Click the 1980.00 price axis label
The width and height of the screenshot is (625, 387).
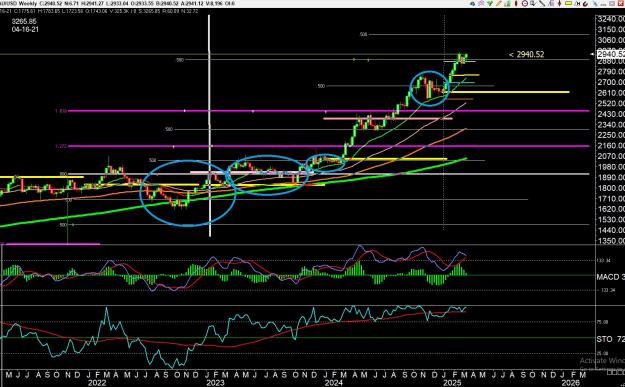[x=611, y=167]
